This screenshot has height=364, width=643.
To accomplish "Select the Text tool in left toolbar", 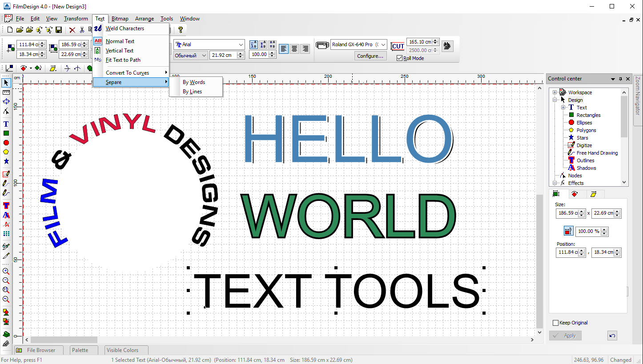I will coord(6,124).
